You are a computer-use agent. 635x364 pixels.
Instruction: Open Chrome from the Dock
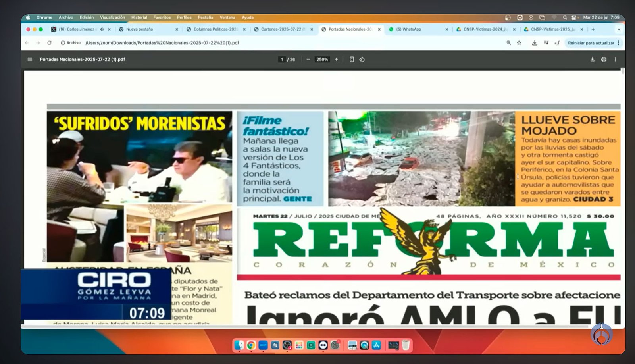tap(251, 345)
